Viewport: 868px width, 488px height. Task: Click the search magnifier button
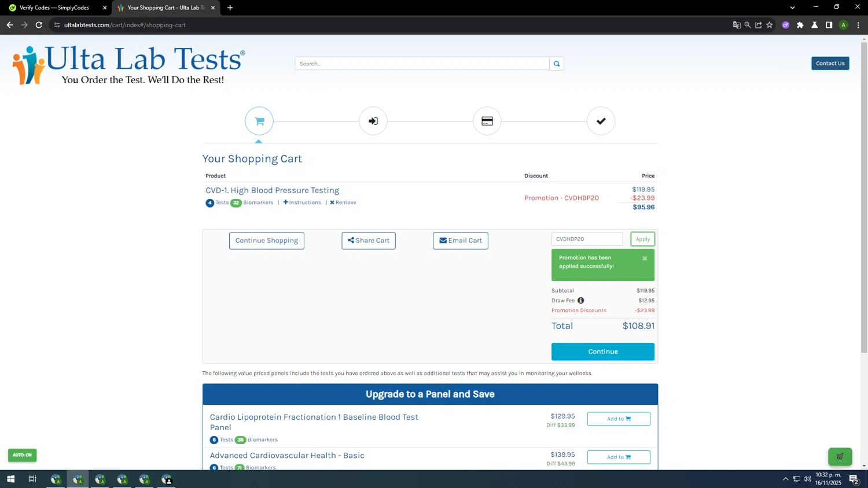click(x=557, y=64)
